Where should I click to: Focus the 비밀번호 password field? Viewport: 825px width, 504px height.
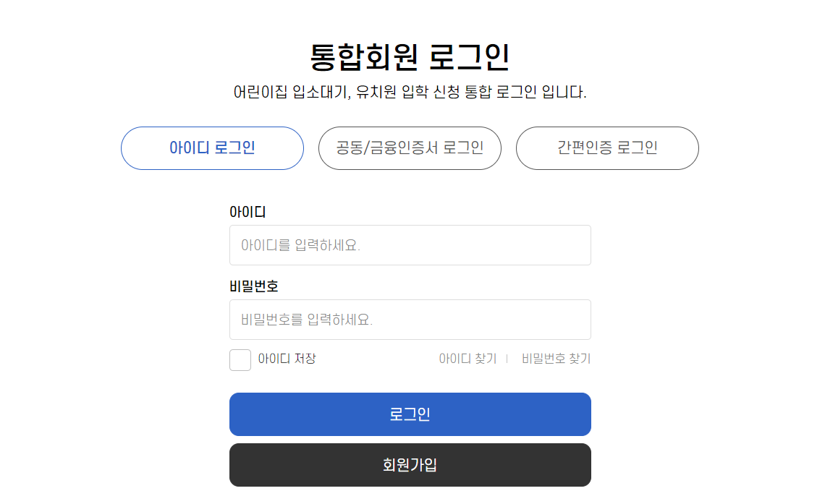[410, 319]
